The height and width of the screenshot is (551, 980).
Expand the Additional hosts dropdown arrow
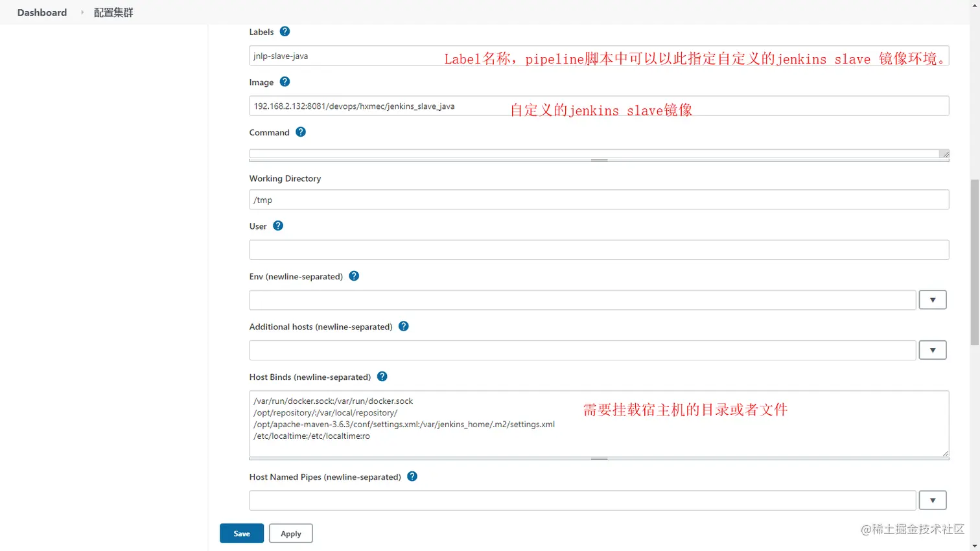[x=933, y=350]
